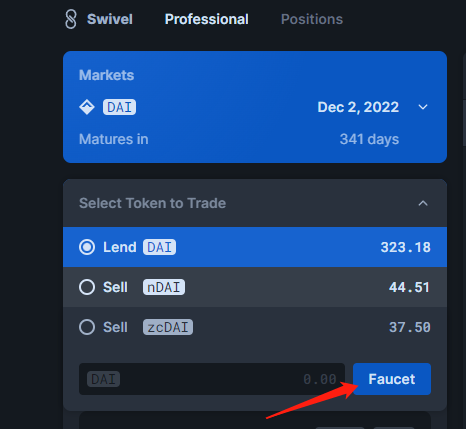Focus the DAI amount input field
The height and width of the screenshot is (429, 466).
[212, 379]
